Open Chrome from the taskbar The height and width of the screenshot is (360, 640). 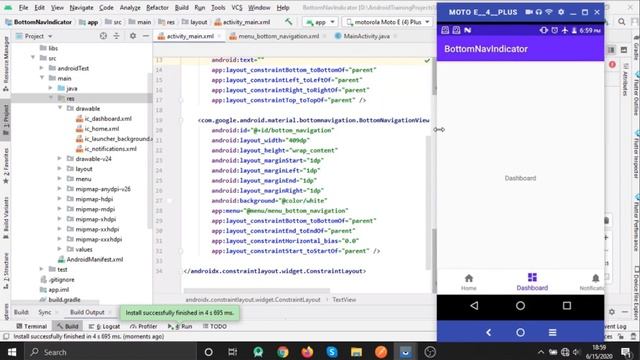point(282,352)
